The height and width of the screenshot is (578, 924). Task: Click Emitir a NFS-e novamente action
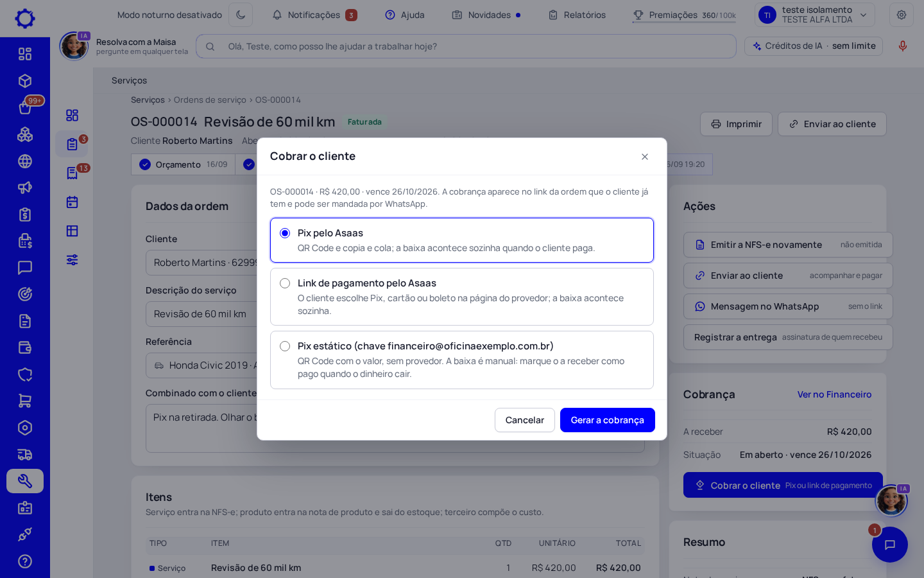tap(788, 245)
